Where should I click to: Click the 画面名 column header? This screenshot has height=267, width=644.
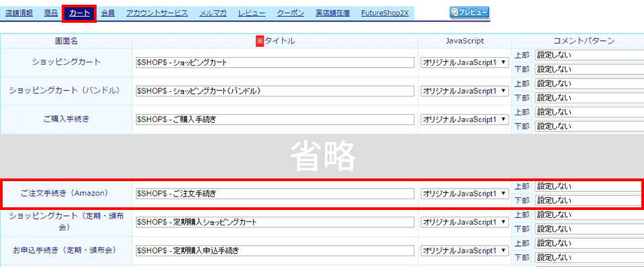(x=66, y=41)
